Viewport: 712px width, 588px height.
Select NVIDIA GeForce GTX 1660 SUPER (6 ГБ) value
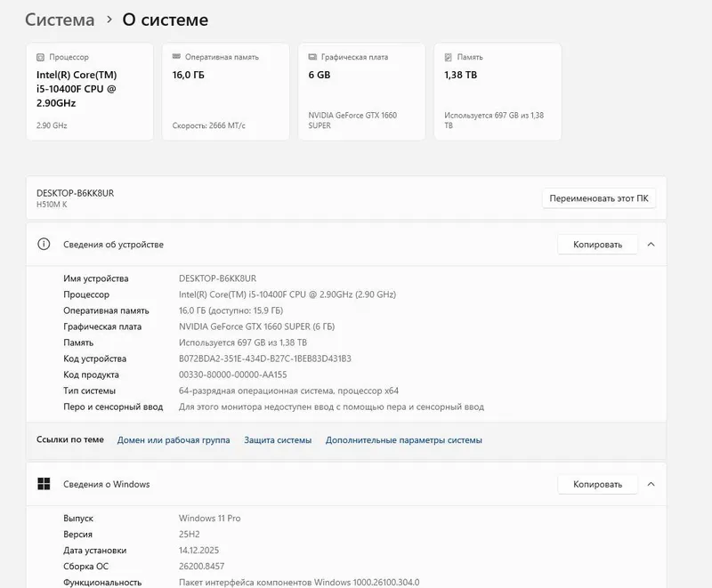[256, 326]
